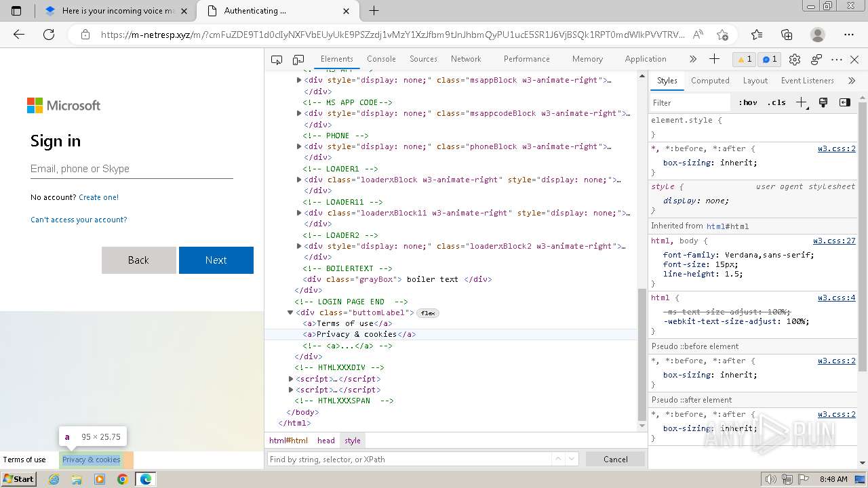
Task: Click the Email, phone or Skype field
Action: point(132,169)
